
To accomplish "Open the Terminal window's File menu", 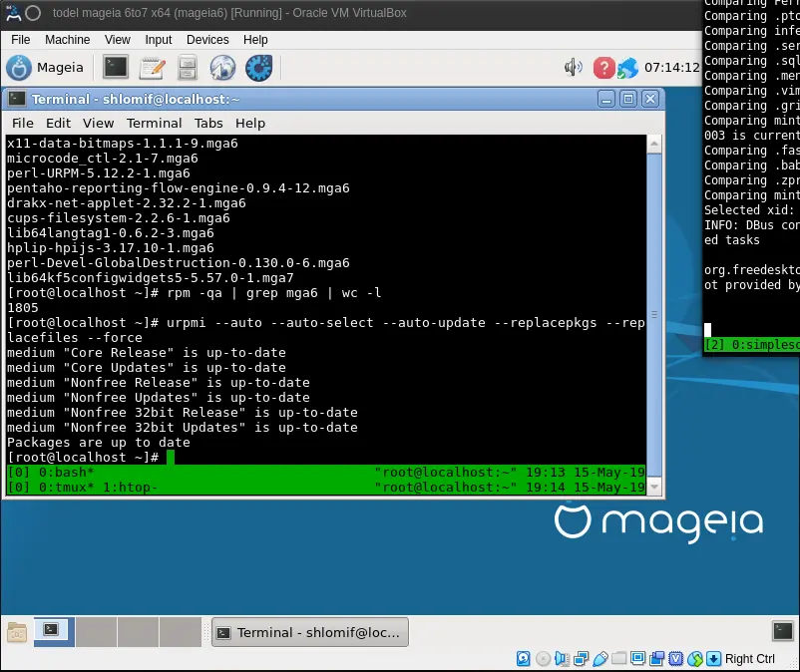I will coord(23,123).
